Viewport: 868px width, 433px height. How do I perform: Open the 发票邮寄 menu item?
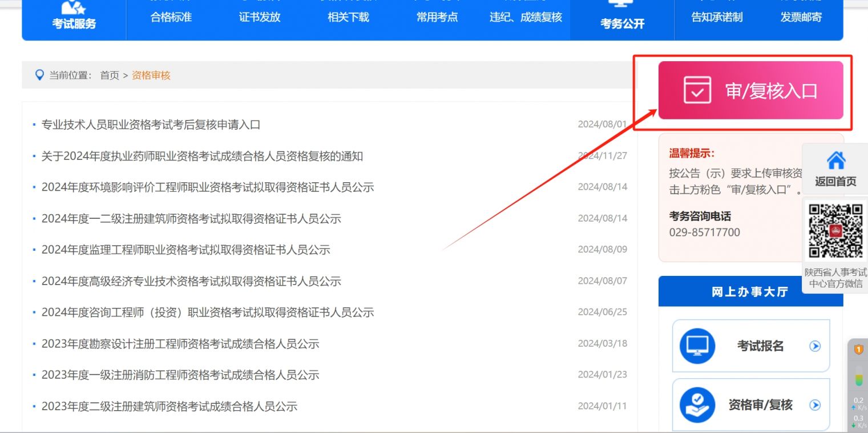pyautogui.click(x=801, y=17)
